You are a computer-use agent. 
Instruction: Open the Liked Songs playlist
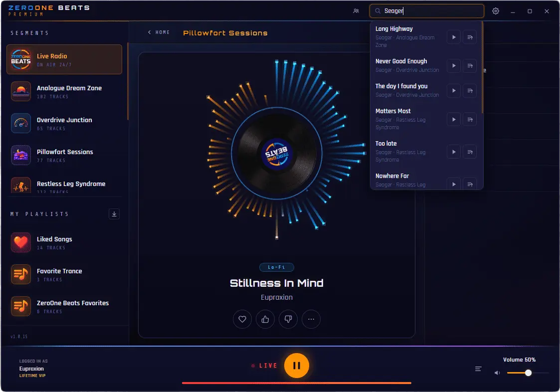coord(64,242)
